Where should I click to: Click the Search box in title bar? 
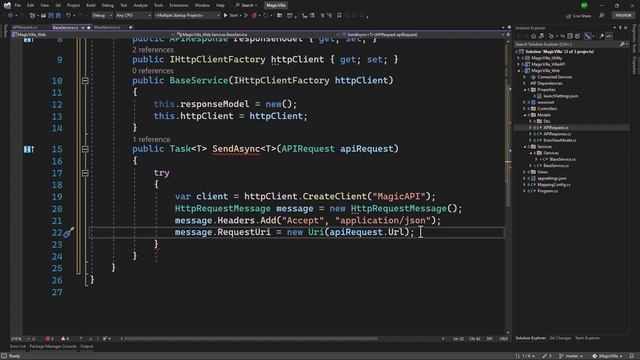246,5
